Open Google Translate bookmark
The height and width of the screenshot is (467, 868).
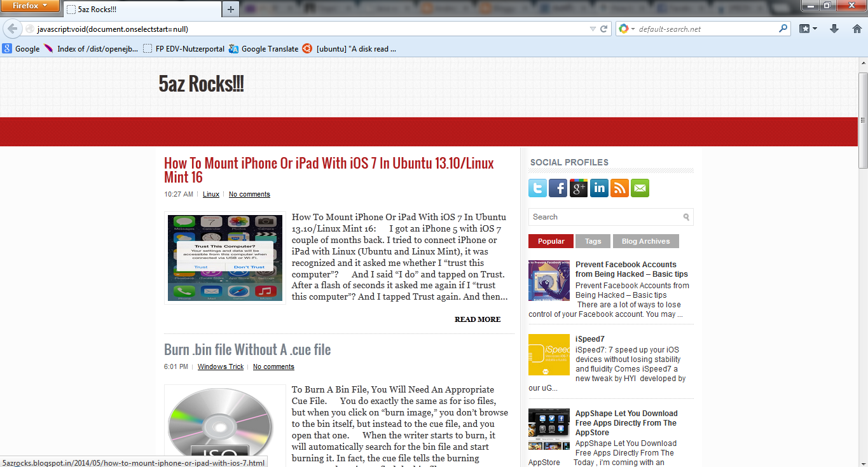(x=263, y=48)
